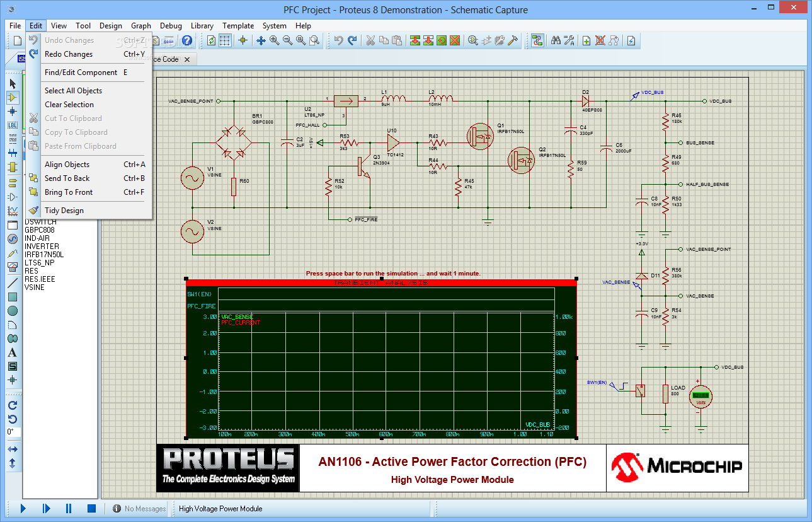This screenshot has height=522, width=812.
Task: Open the File menu
Action: pyautogui.click(x=15, y=26)
